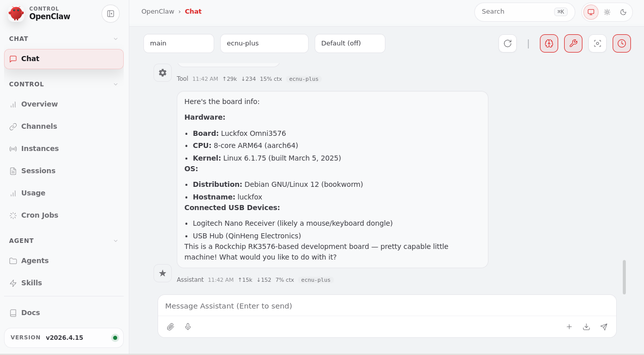Screen dimensions: 644x355
Task: Open the 'Default (off)' dropdown
Action: (x=350, y=43)
